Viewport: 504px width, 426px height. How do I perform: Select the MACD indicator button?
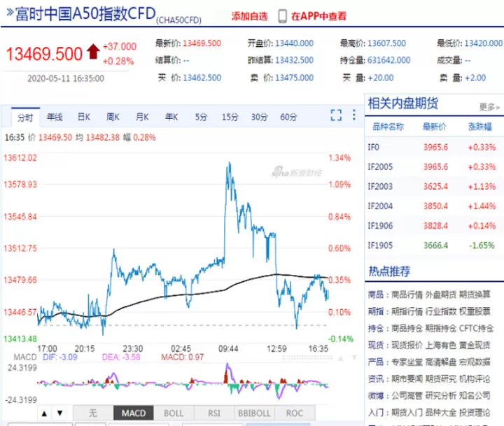tap(134, 413)
